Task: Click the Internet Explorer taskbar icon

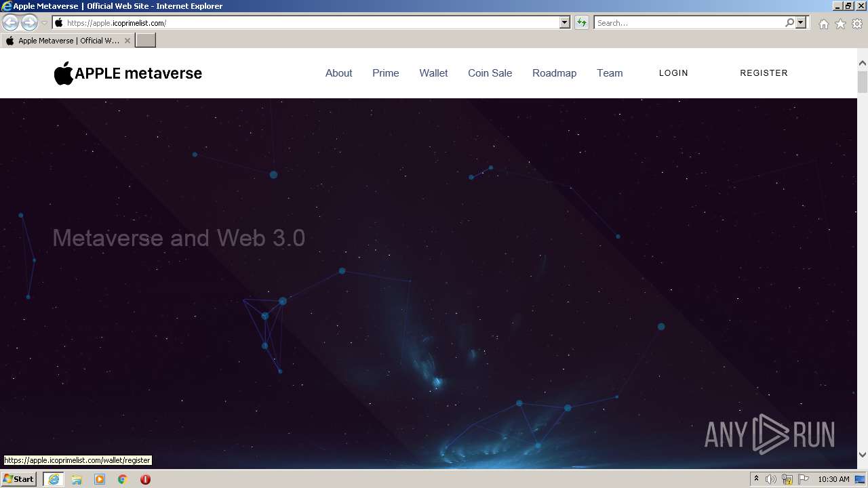Action: tap(54, 479)
